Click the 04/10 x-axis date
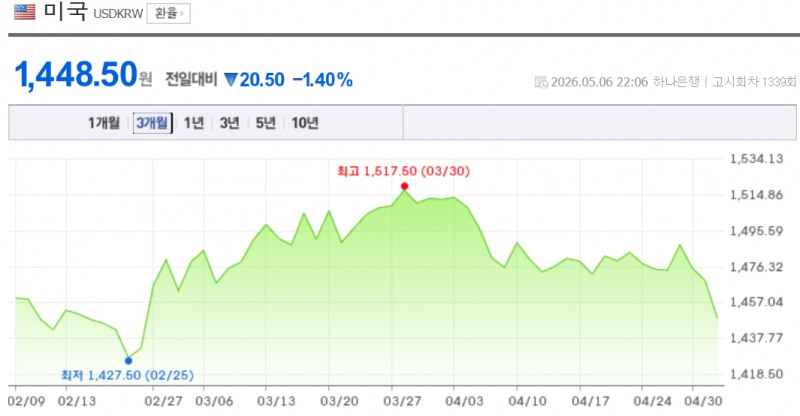 click(x=528, y=402)
